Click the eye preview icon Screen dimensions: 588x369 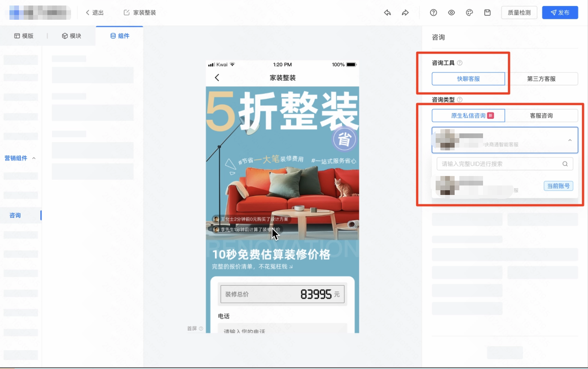[451, 12]
